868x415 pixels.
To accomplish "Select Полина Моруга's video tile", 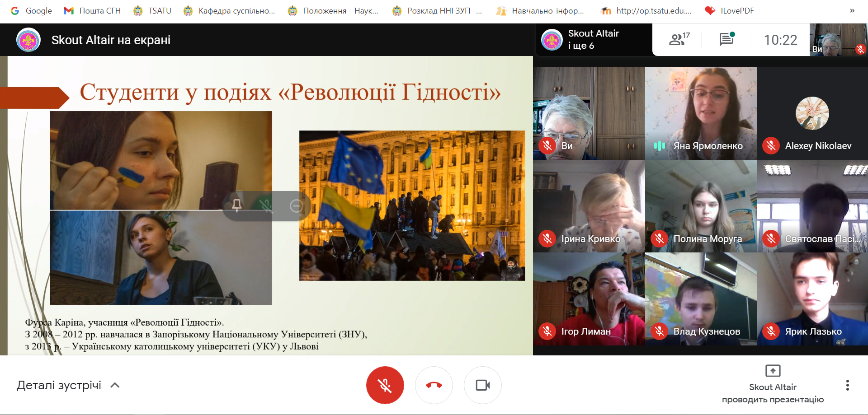I will click(x=701, y=206).
